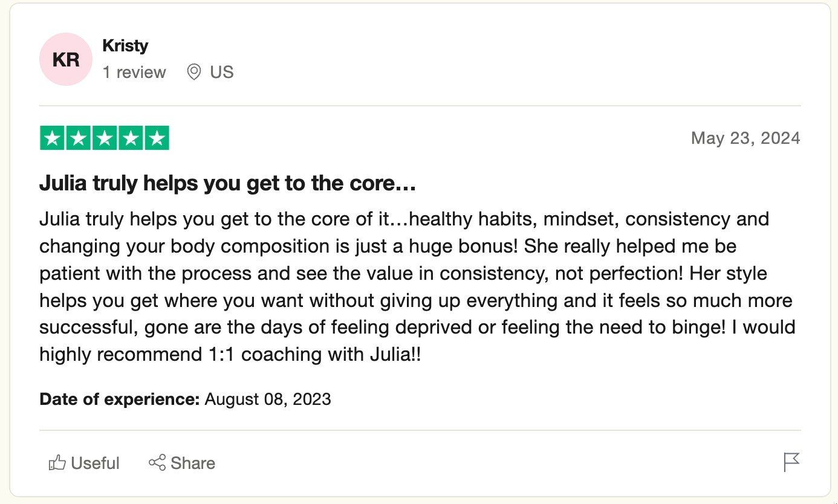This screenshot has width=838, height=504.
Task: Mark the review as Useful
Action: (x=84, y=463)
